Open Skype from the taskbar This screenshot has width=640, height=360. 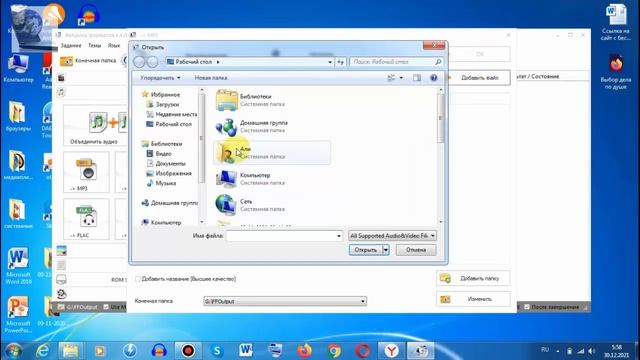(x=217, y=350)
